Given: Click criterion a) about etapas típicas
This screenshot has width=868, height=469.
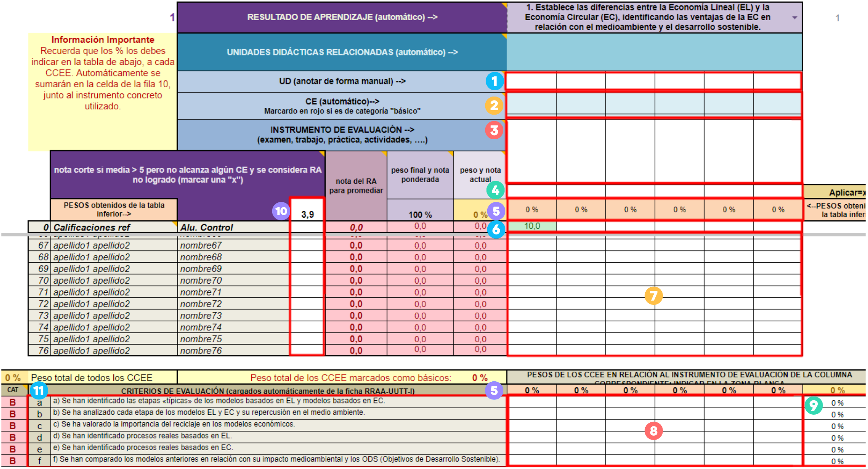Looking at the screenshot, I should 278,401.
